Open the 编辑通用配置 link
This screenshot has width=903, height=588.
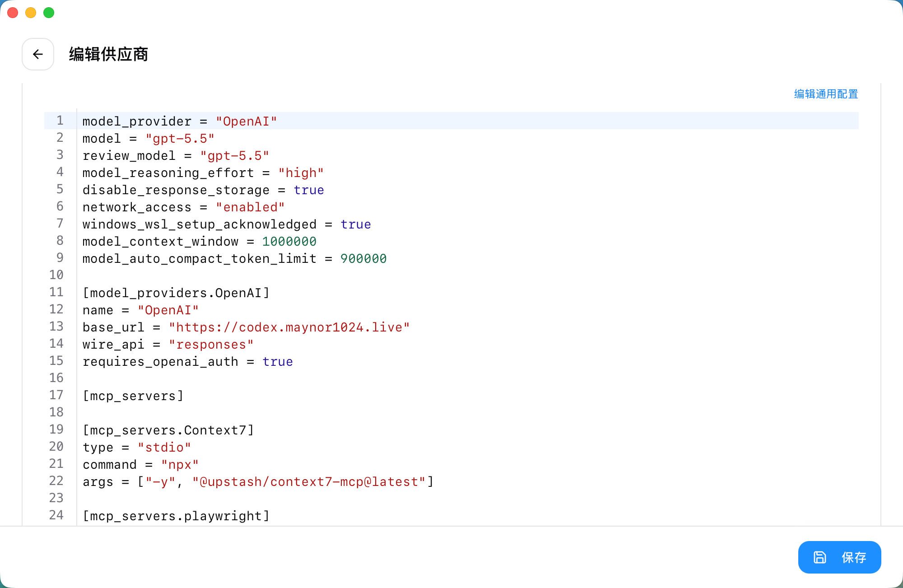(826, 94)
